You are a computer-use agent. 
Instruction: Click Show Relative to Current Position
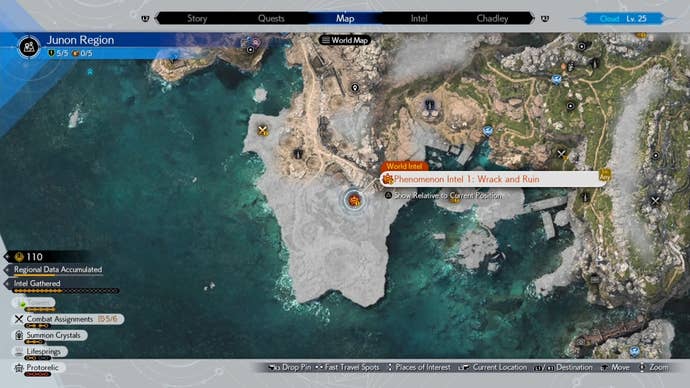(x=448, y=195)
